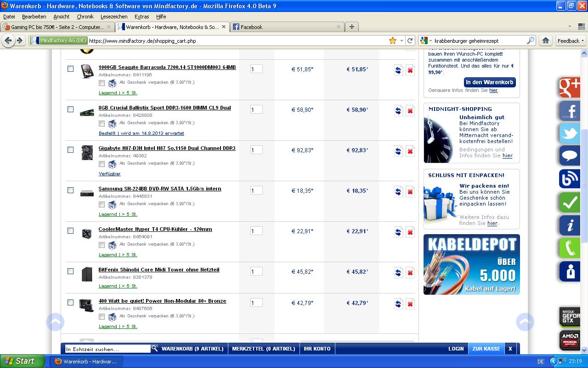Update icon for Gigabyte H87-D3H row
This screenshot has height=368, width=588.
pyautogui.click(x=398, y=151)
